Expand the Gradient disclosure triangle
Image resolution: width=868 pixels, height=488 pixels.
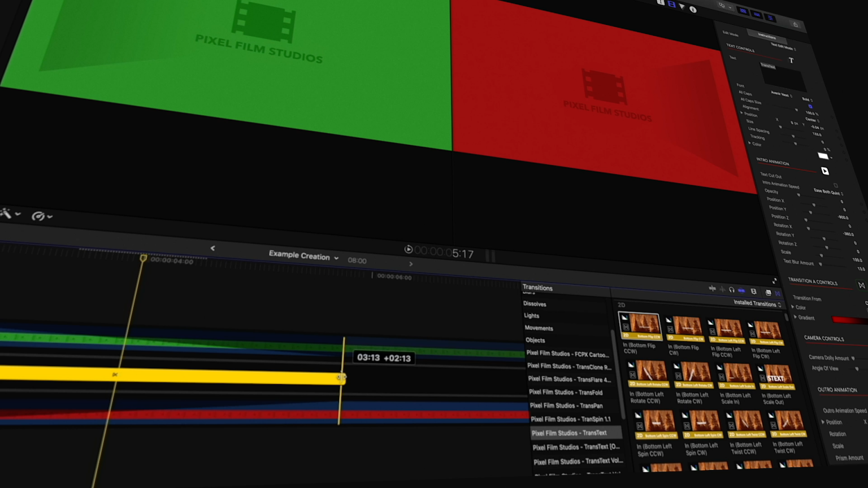click(796, 317)
